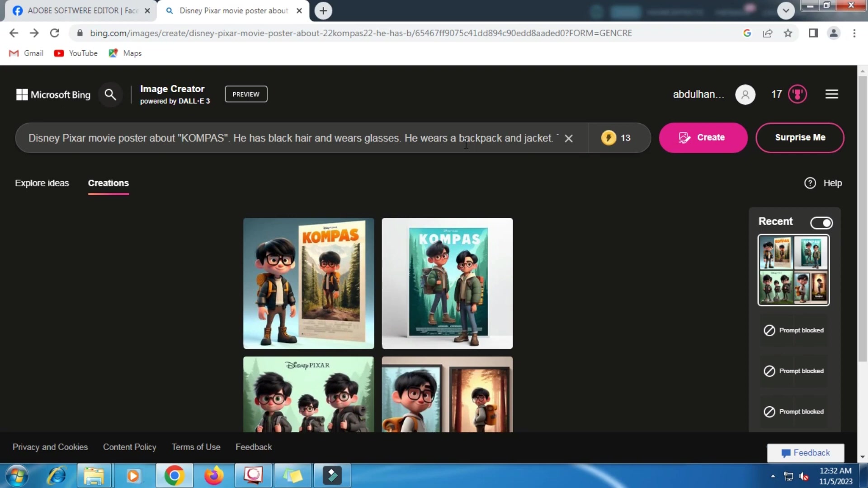
Task: Open the hamburger menu at top right
Action: point(832,94)
